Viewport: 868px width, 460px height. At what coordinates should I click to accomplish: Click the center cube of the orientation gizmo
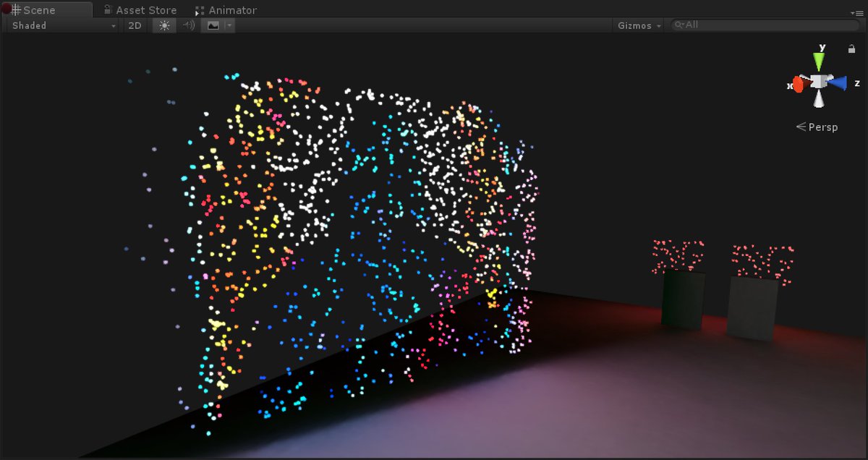[818, 81]
